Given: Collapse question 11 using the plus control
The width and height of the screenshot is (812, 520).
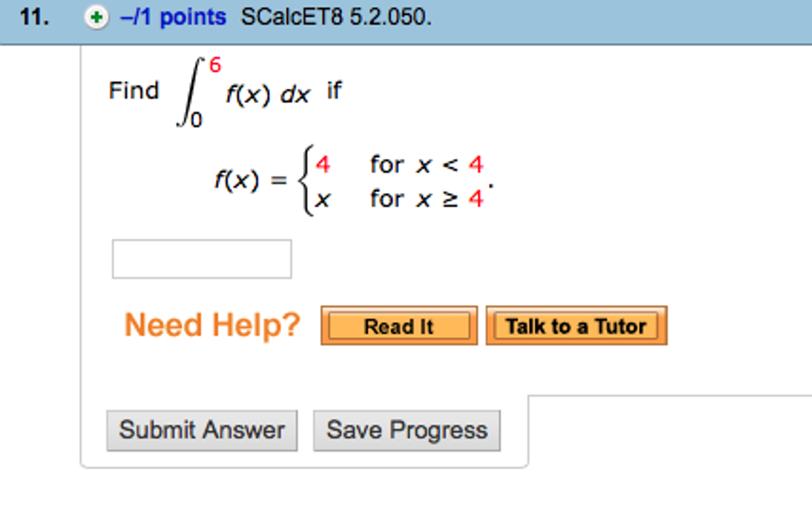Looking at the screenshot, I should tap(96, 17).
